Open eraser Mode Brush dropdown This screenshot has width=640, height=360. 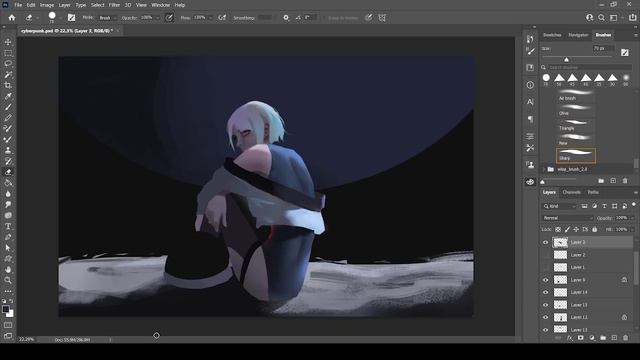pyautogui.click(x=107, y=18)
